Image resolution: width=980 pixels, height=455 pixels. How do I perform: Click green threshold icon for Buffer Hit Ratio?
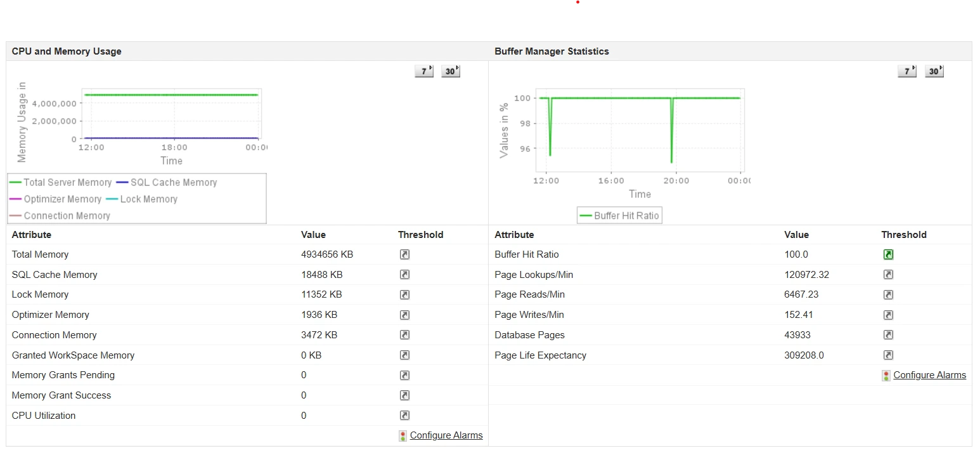coord(888,254)
